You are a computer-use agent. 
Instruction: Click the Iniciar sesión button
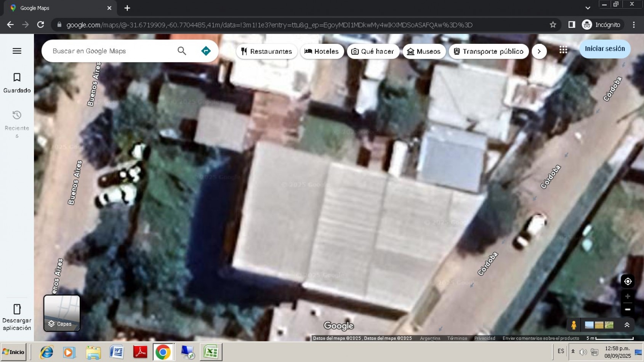click(x=605, y=49)
